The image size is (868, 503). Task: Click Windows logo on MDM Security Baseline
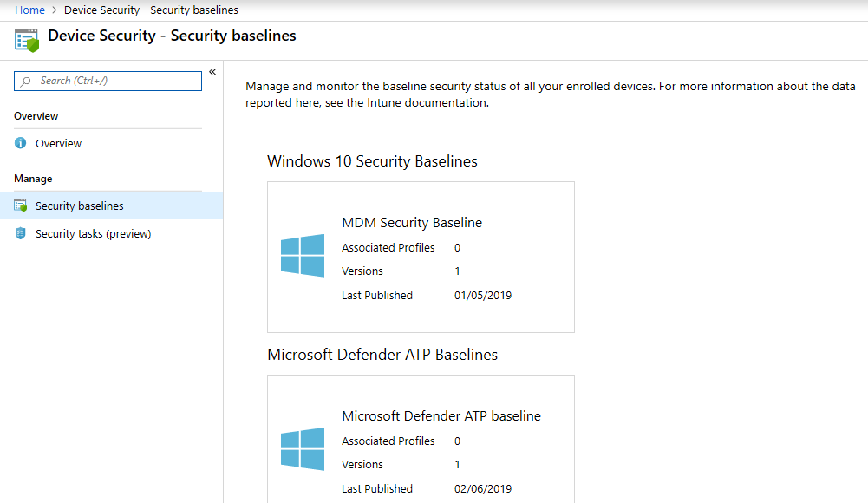(x=303, y=256)
